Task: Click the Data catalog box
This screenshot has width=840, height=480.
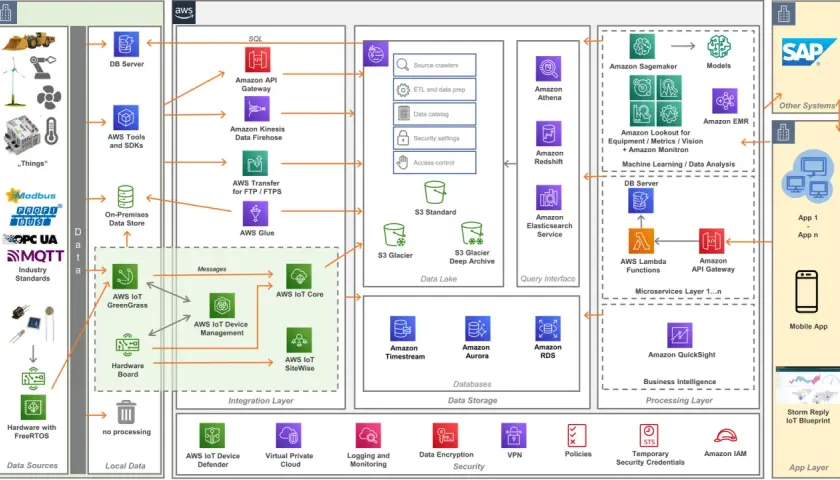Action: click(x=434, y=114)
